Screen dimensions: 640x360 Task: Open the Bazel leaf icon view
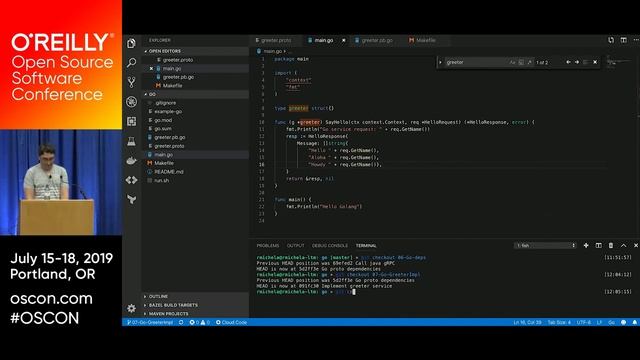click(131, 199)
